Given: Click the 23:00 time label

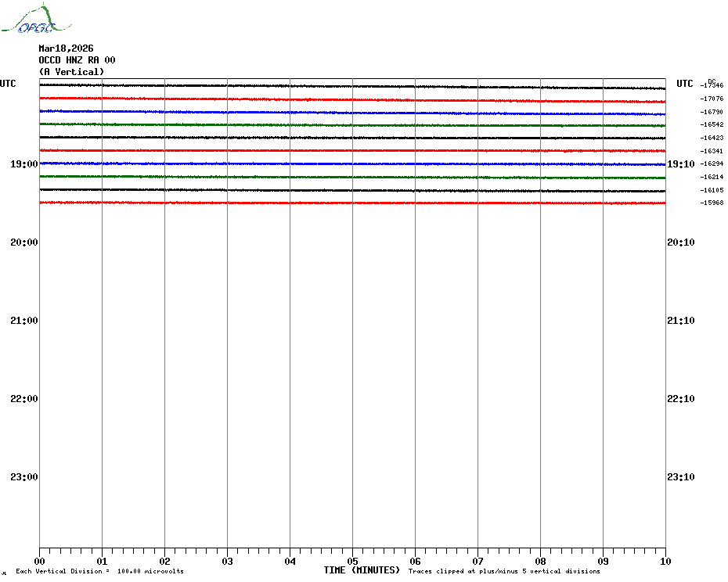Looking at the screenshot, I should pos(24,477).
